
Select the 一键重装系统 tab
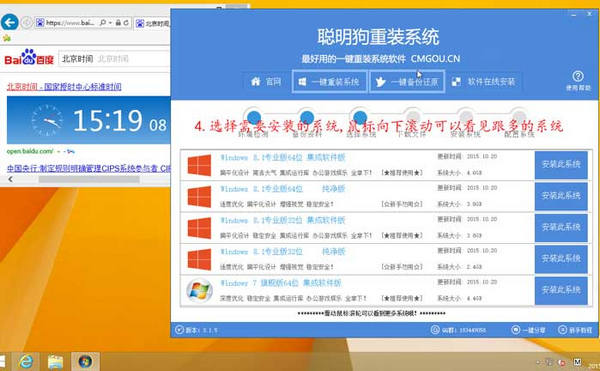click(x=329, y=81)
